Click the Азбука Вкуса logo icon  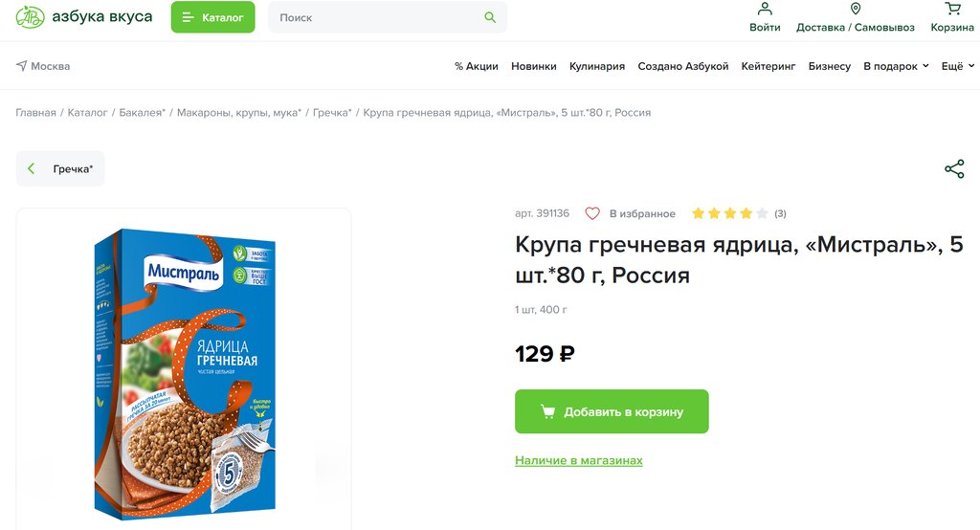30,17
